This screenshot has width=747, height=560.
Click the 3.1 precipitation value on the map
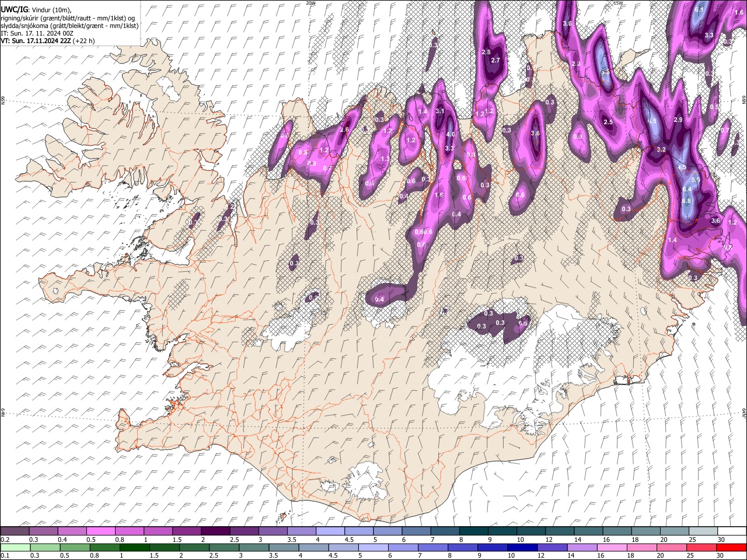(x=440, y=111)
